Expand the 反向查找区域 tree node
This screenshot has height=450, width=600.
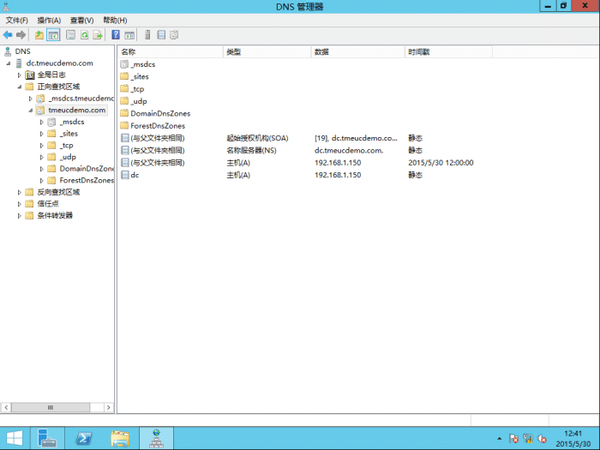[20, 192]
